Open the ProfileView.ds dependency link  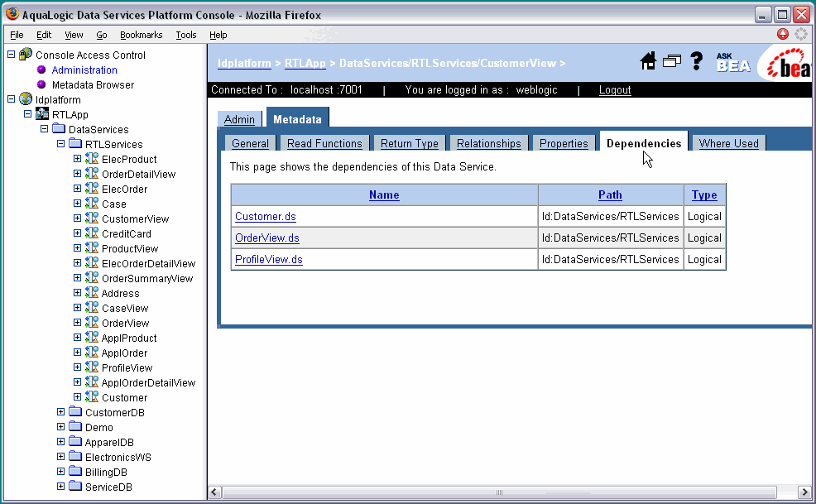coord(268,259)
